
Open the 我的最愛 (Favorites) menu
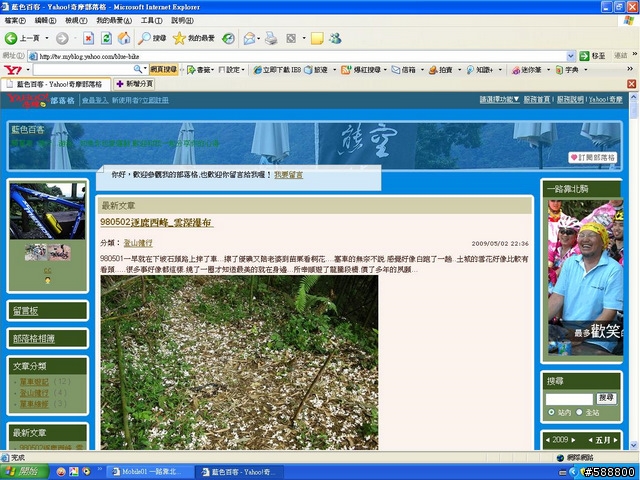pyautogui.click(x=114, y=20)
